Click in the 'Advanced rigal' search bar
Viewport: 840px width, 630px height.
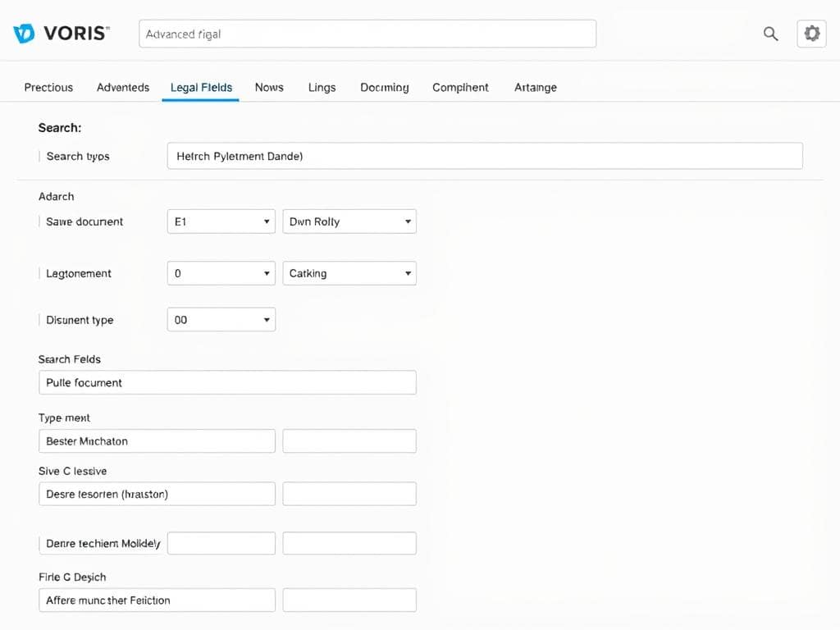(367, 34)
